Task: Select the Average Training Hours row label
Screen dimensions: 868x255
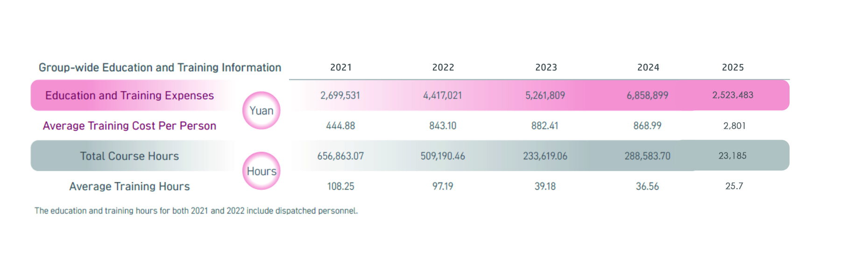Action: coord(129,186)
